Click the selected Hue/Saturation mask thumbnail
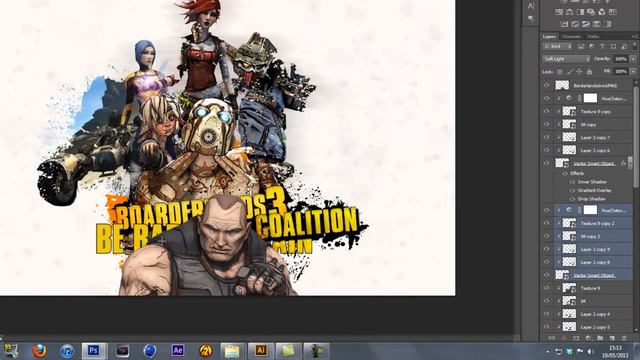 tap(590, 210)
